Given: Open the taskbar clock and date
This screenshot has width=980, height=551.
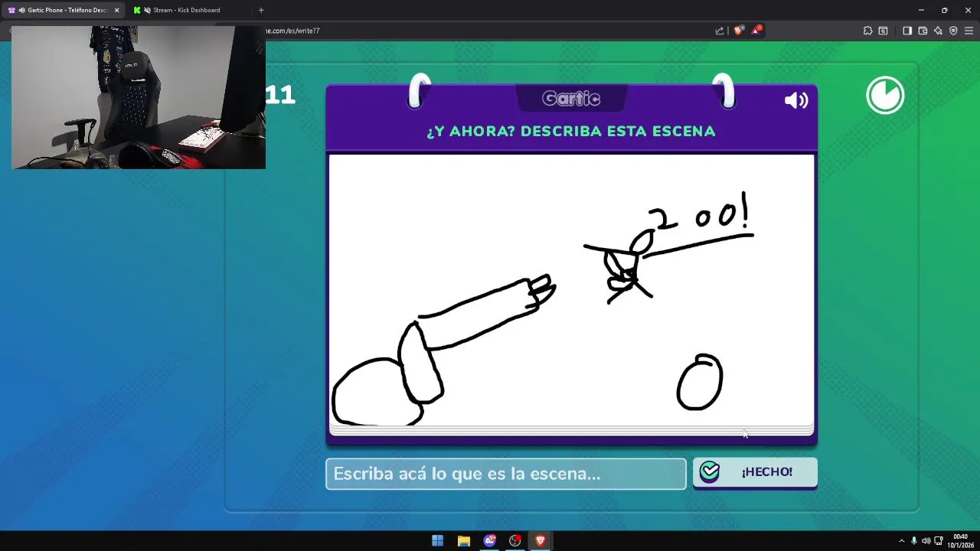Looking at the screenshot, I should 960,541.
